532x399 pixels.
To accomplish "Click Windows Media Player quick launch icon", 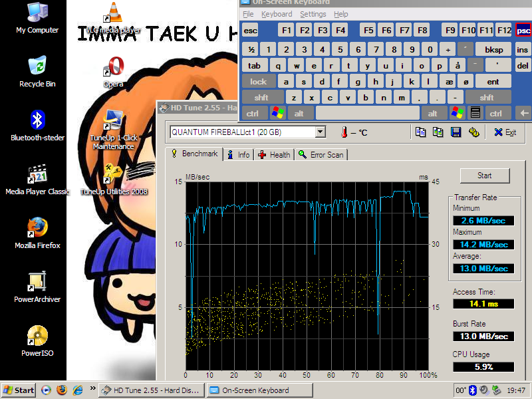I will [x=46, y=390].
